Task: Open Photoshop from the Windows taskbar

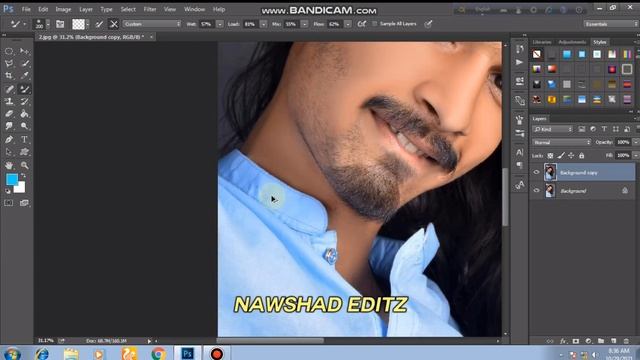Action: pyautogui.click(x=187, y=353)
